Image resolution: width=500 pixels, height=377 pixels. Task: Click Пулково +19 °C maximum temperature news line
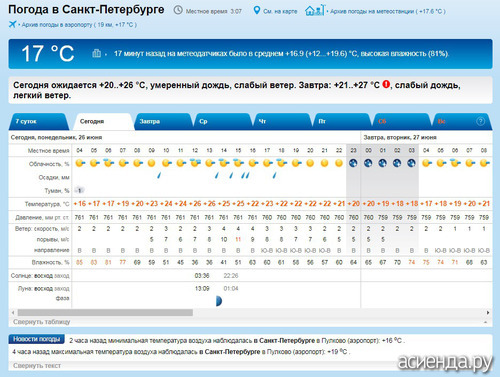tap(181, 352)
